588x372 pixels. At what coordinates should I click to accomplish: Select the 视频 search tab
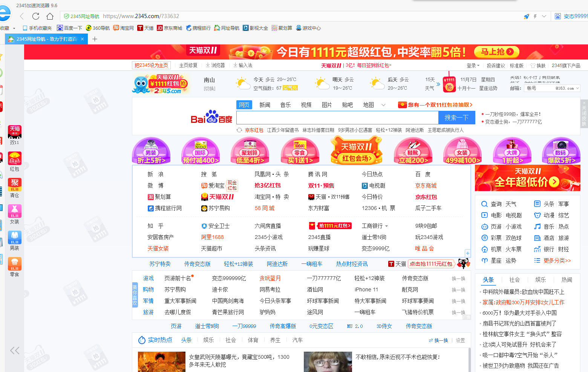click(306, 105)
